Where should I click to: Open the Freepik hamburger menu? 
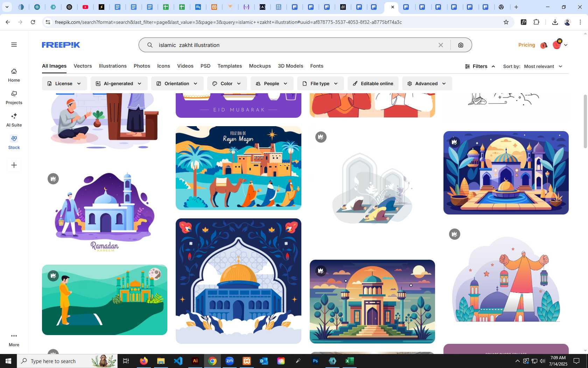14,45
